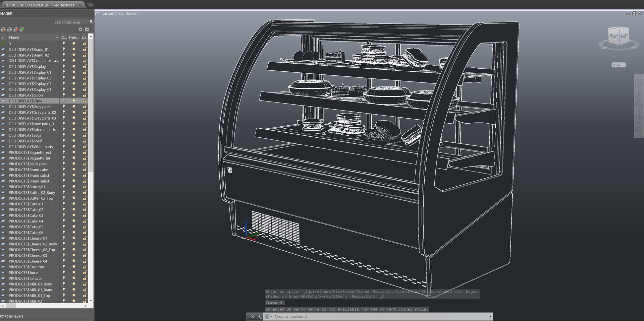Refresh the layer list
Image resolution: width=644 pixels, height=321 pixels.
80,29
